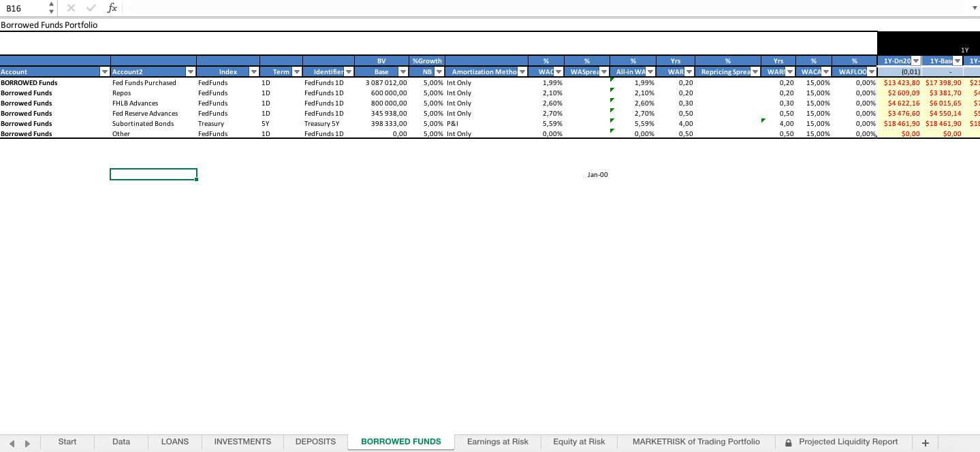Select the Borrowed Funds Portfolio title cell

(x=49, y=25)
